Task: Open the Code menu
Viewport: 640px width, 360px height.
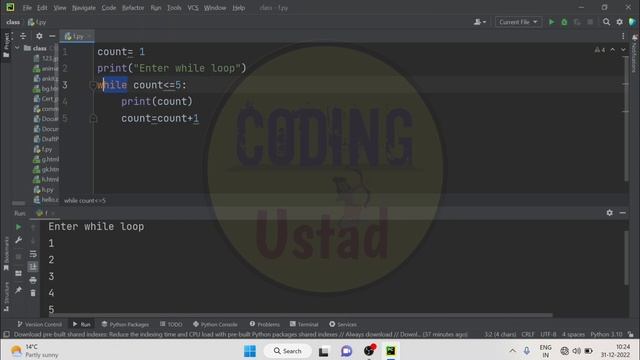Action: (109, 8)
